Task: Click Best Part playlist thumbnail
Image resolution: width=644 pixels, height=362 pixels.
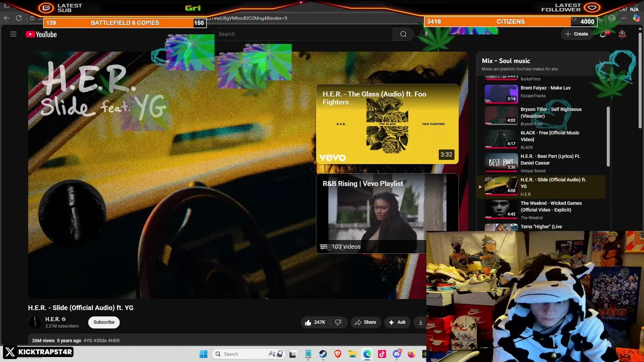Action: (x=501, y=163)
